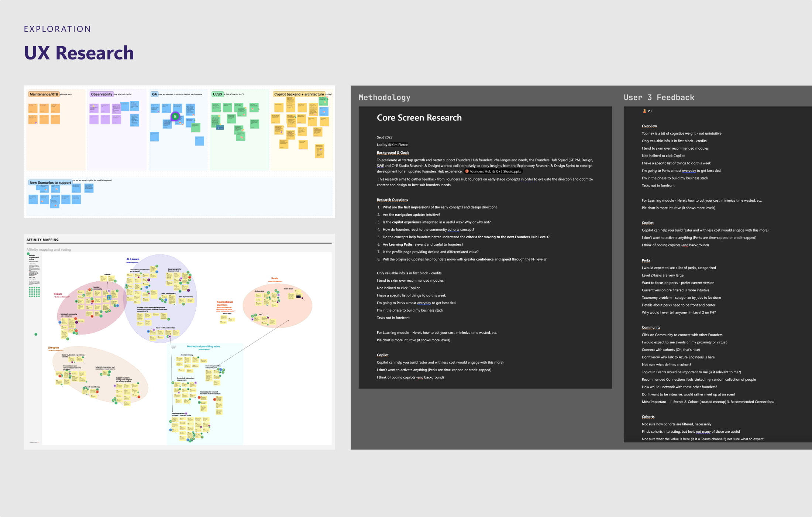Click the GPU Optimization group label
Screen dimensions: 812x517
coord(186,297)
